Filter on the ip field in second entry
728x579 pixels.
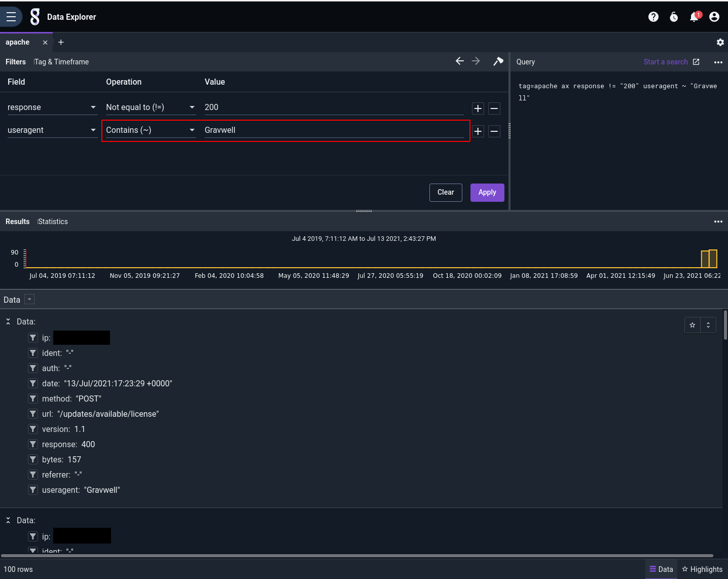[33, 536]
